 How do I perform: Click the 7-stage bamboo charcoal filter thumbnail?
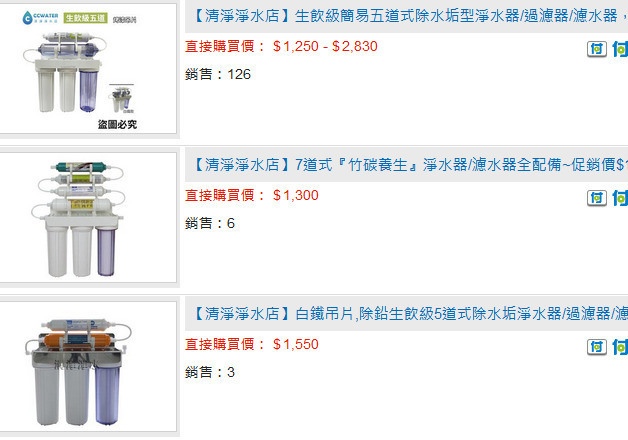[88, 217]
